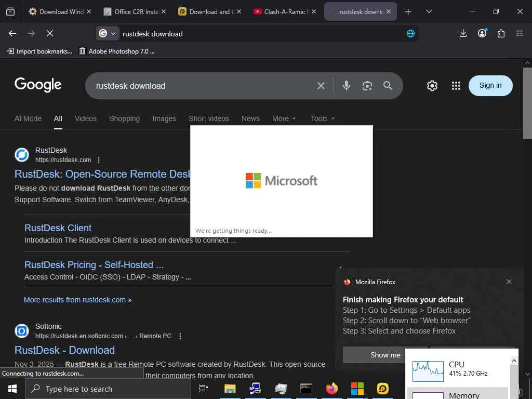Select the Short videos search tab

209,118
